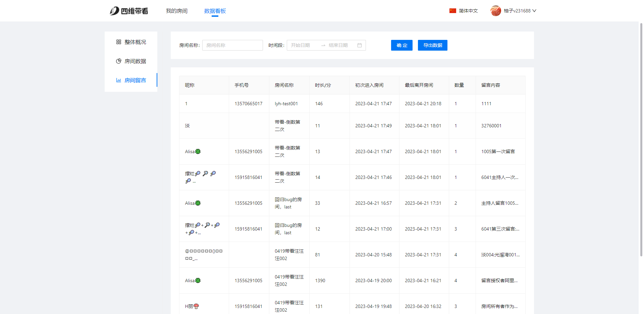Click the user avatar picture
Image resolution: width=644 pixels, height=314 pixels.
[495, 11]
